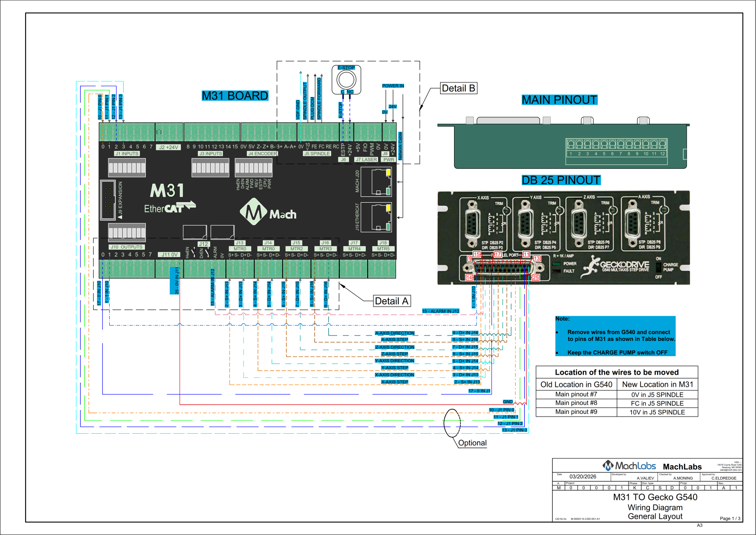Toggle the J1 INPUTS DIP switch bank
Image resolution: width=756 pixels, height=535 pixels.
coord(126,168)
